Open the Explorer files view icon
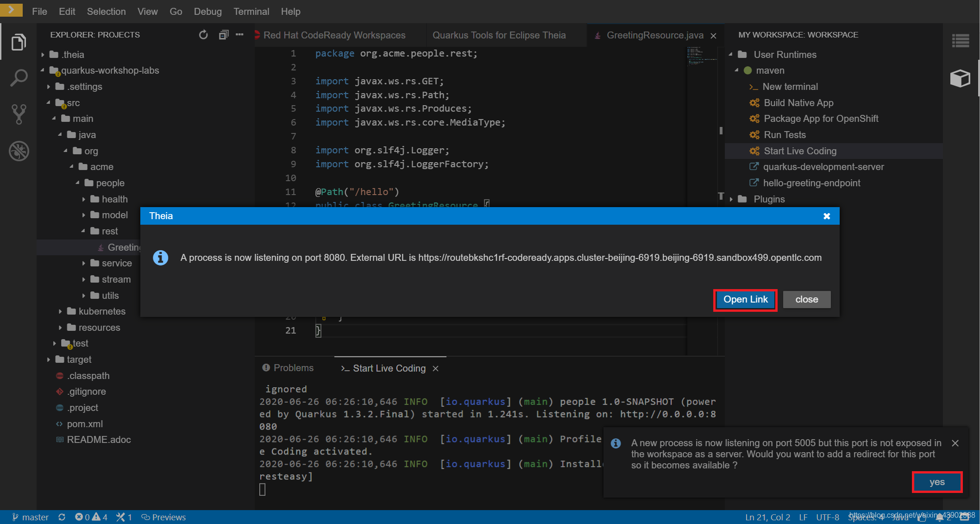 19,42
